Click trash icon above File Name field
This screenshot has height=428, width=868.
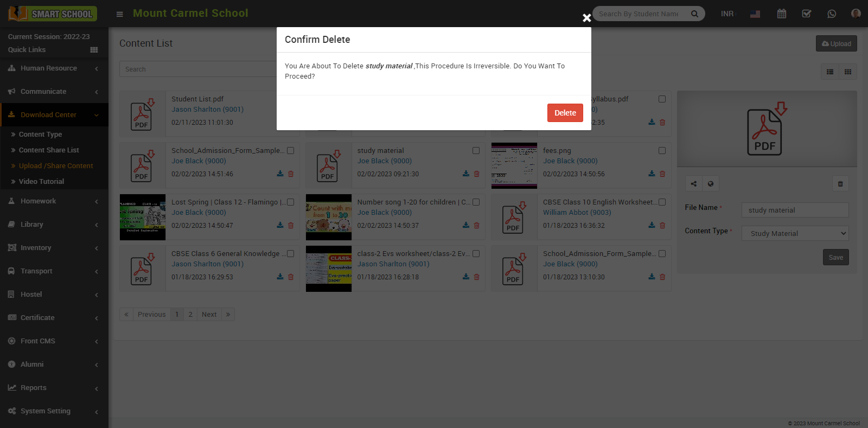pos(840,184)
